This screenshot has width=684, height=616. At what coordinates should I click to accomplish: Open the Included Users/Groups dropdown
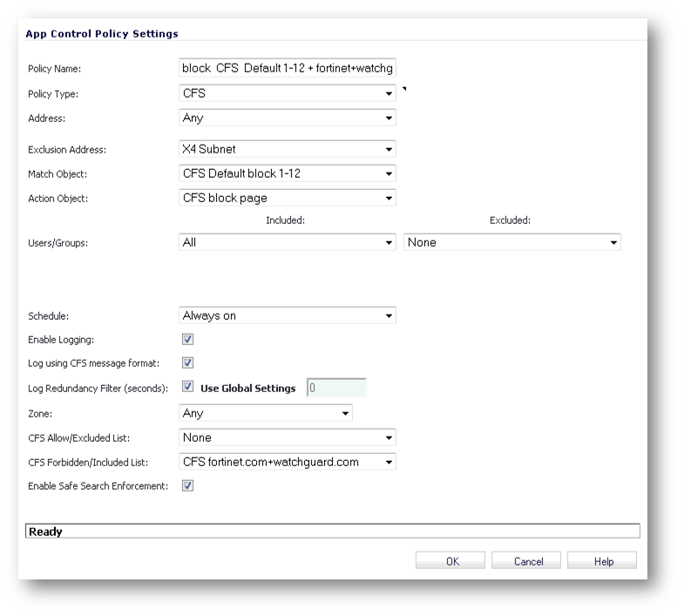click(x=287, y=242)
